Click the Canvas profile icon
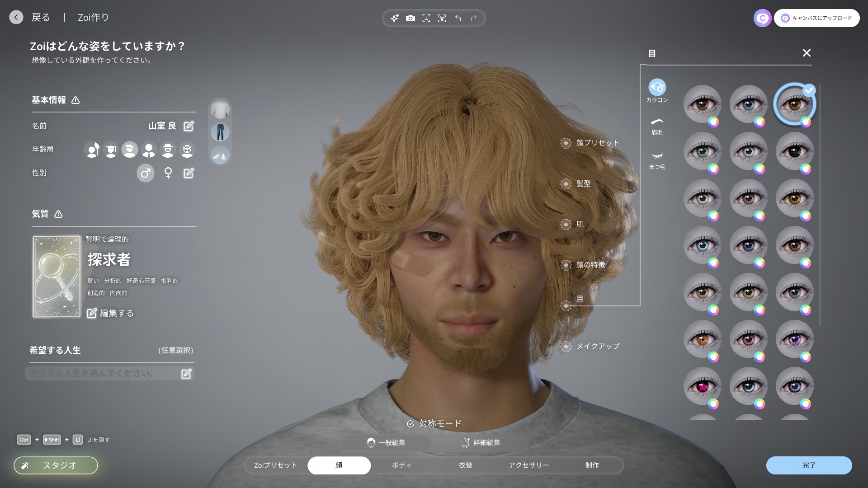This screenshot has height=488, width=868. pyautogui.click(x=762, y=18)
